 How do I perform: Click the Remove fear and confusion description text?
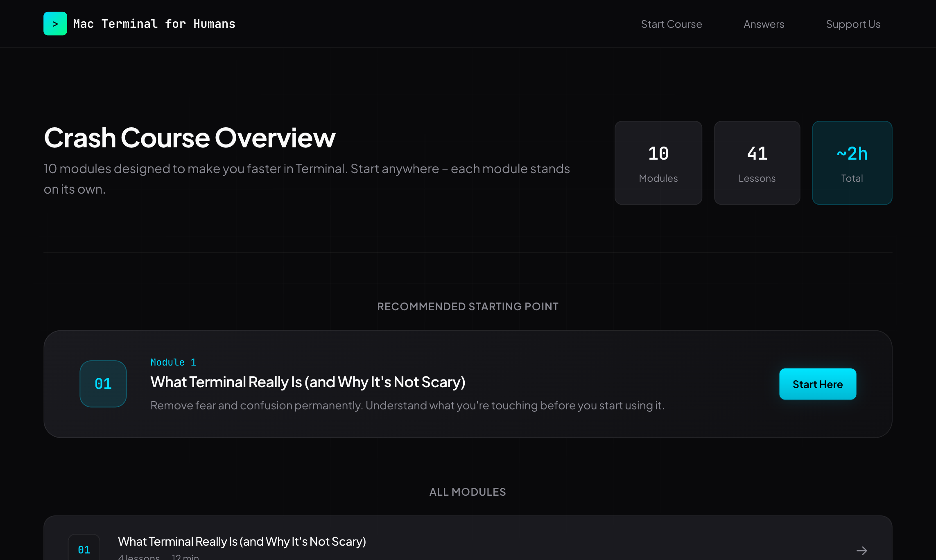(407, 405)
